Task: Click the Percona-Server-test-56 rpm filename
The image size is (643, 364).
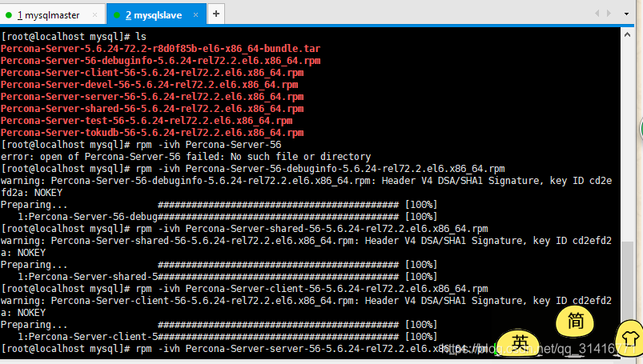Action: [x=147, y=121]
